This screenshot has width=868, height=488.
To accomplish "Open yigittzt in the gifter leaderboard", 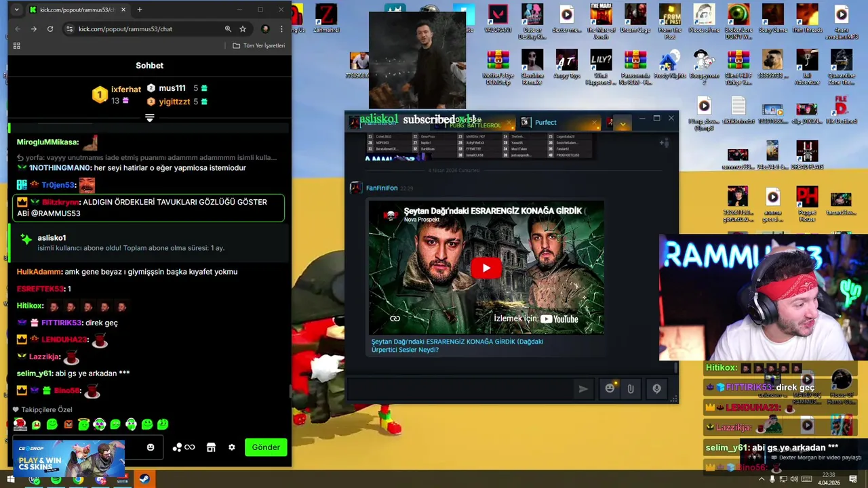I will pyautogui.click(x=174, y=102).
